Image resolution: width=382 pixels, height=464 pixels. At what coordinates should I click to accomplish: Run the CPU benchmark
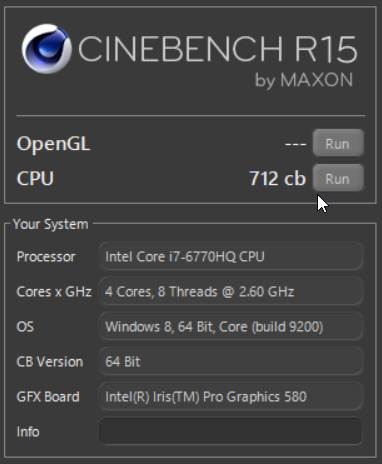click(338, 178)
